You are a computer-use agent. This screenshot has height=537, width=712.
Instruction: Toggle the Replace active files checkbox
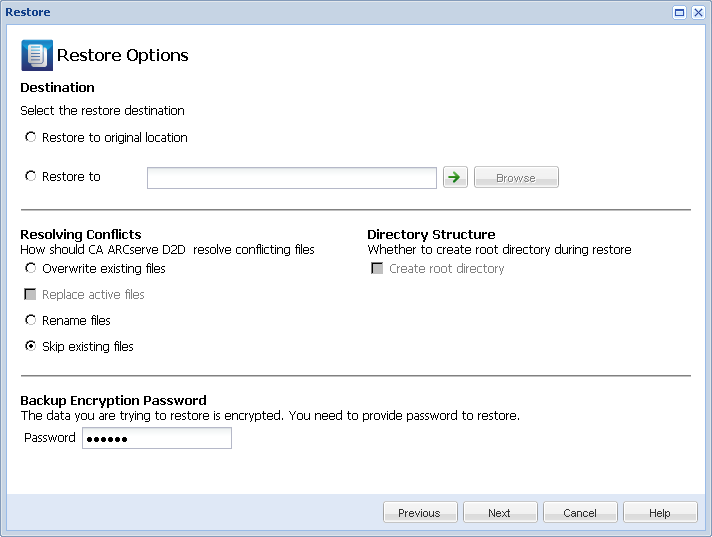(31, 294)
